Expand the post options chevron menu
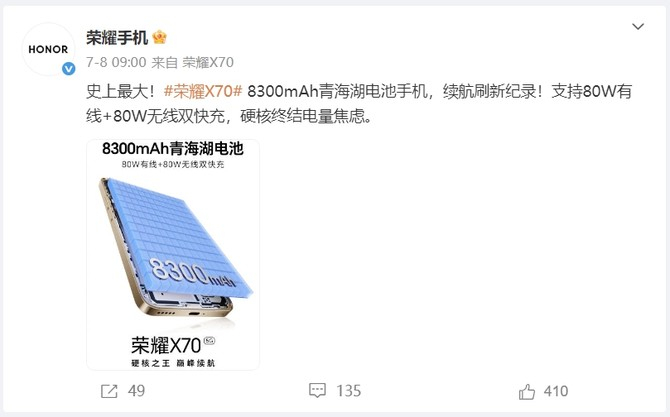The image size is (670, 417). pyautogui.click(x=638, y=26)
